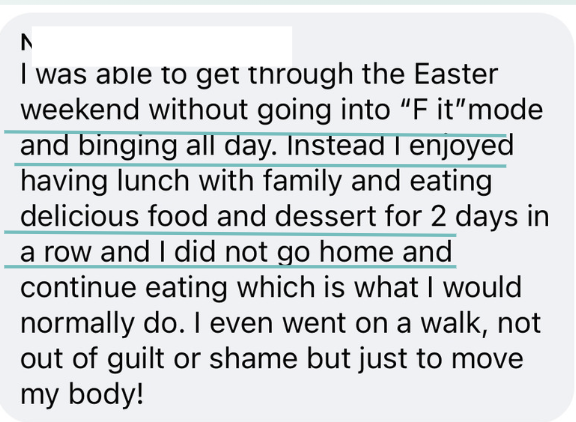Click the word "binging" in the message
576x422 pixels.
(127, 147)
